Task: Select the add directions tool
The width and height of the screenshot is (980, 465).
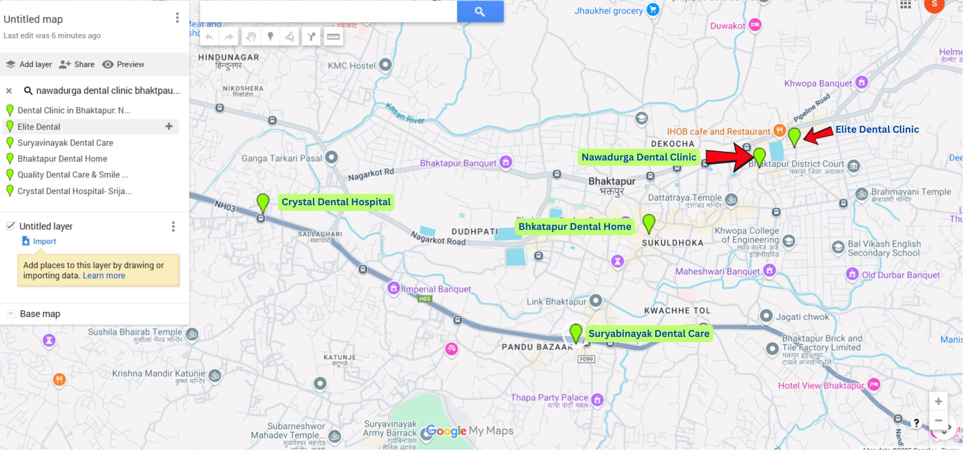Action: click(x=311, y=37)
